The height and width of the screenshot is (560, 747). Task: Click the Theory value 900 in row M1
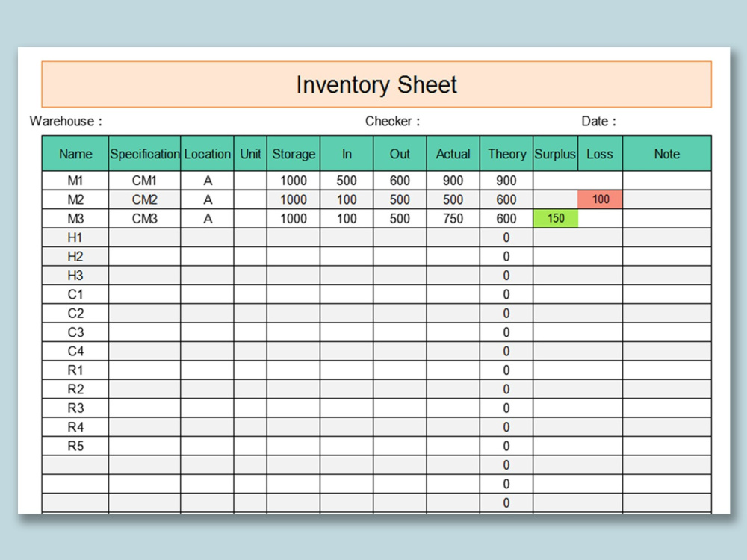[x=506, y=181]
